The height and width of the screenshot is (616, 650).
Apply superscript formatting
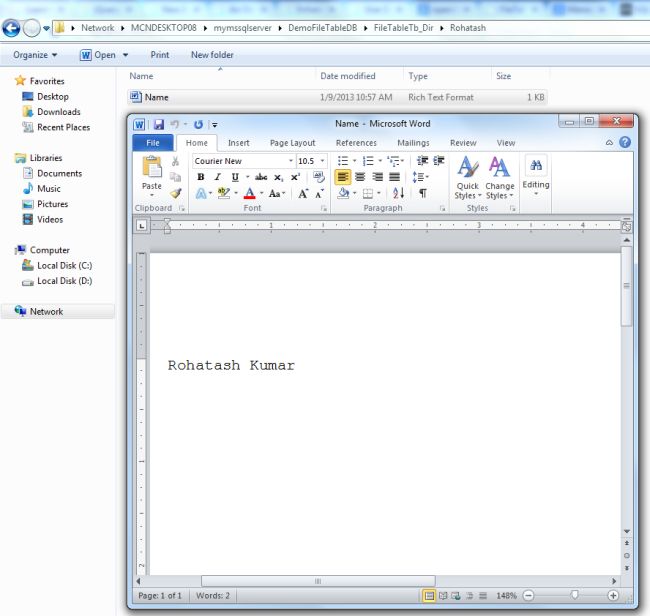pyautogui.click(x=295, y=177)
